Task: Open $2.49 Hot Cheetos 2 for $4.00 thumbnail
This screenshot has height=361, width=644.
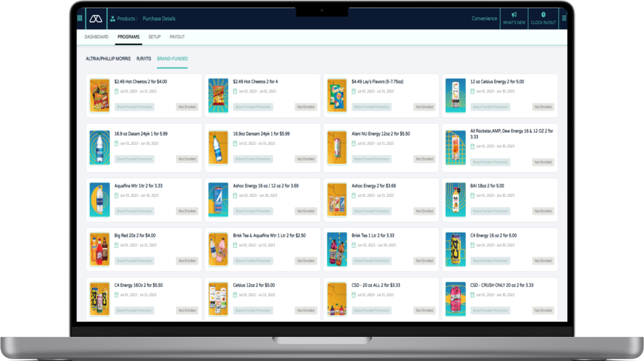Action: 100,95
